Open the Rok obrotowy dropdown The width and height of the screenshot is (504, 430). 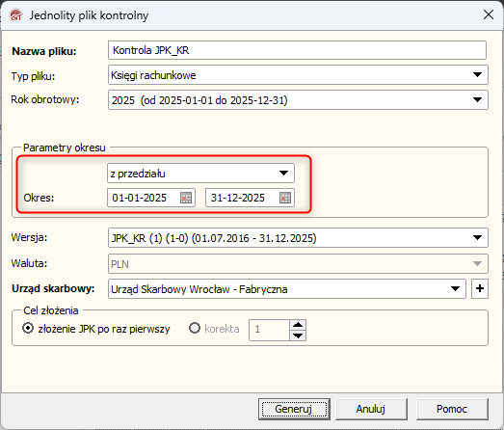click(x=477, y=100)
